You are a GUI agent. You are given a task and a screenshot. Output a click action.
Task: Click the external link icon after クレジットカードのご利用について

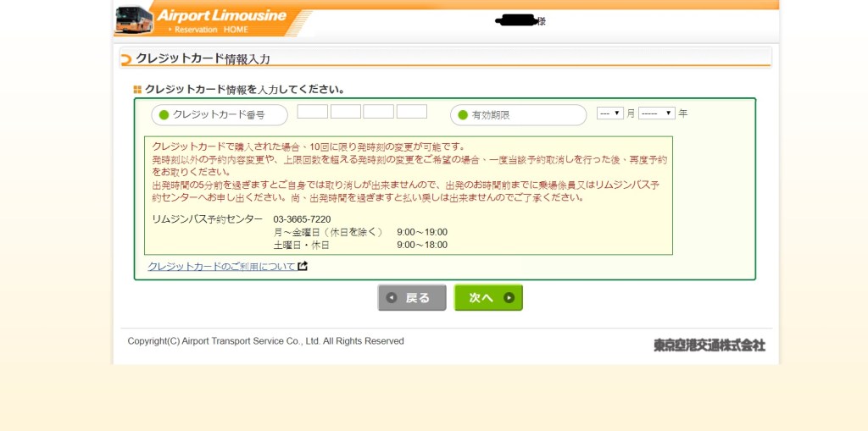303,266
